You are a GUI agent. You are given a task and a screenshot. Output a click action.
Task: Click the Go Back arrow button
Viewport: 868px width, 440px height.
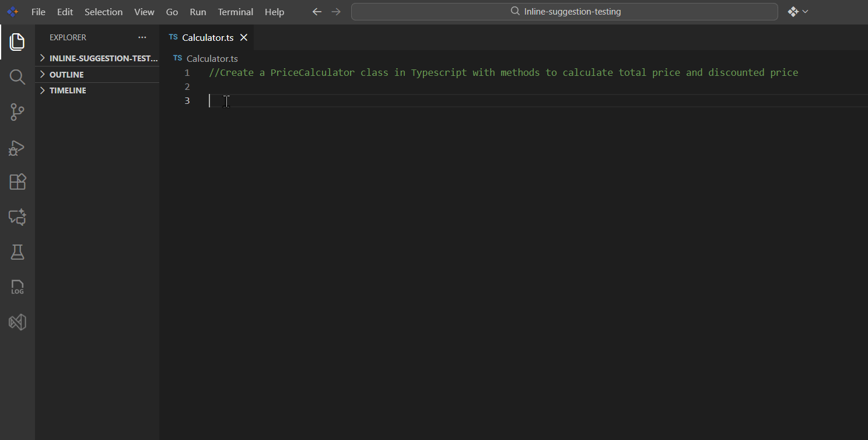point(317,12)
